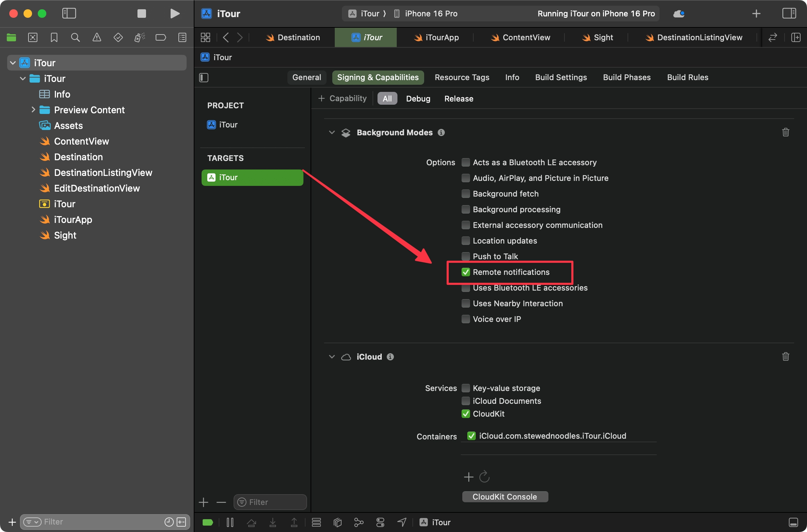
Task: Pause program execution in debug bar
Action: [230, 522]
